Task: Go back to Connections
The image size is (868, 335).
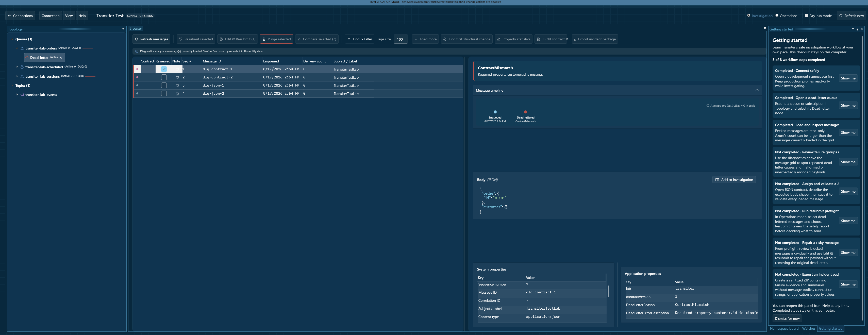Action: (x=20, y=16)
